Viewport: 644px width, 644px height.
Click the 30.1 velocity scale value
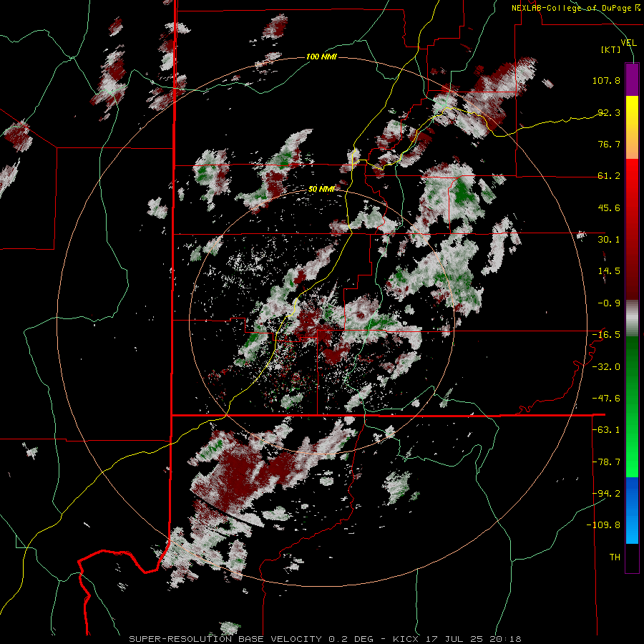pyautogui.click(x=609, y=240)
